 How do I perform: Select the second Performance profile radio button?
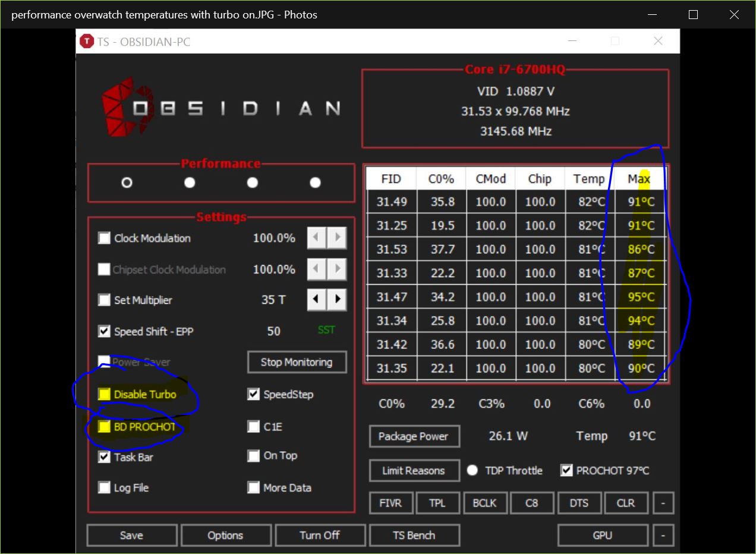click(x=190, y=182)
